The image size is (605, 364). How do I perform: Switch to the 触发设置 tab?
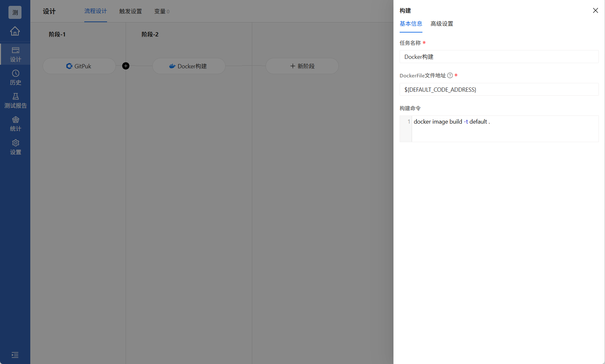coord(130,11)
